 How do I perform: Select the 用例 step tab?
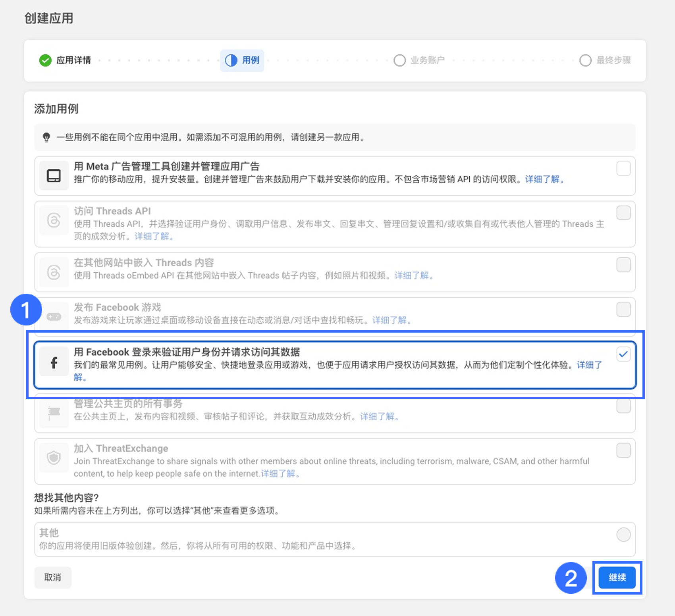(x=242, y=60)
